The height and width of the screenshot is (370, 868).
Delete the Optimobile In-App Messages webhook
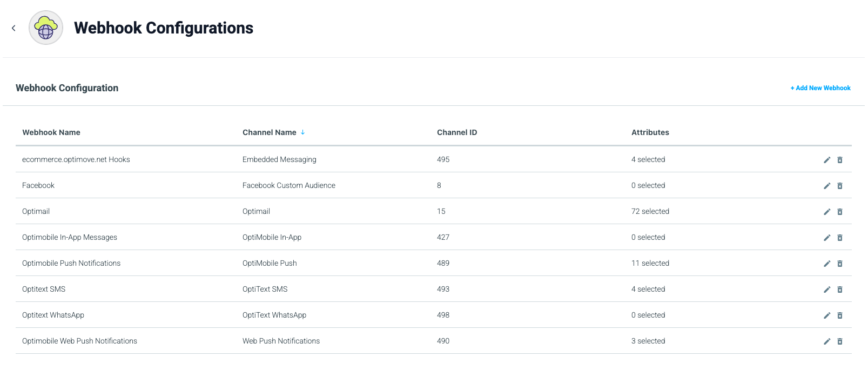click(840, 238)
